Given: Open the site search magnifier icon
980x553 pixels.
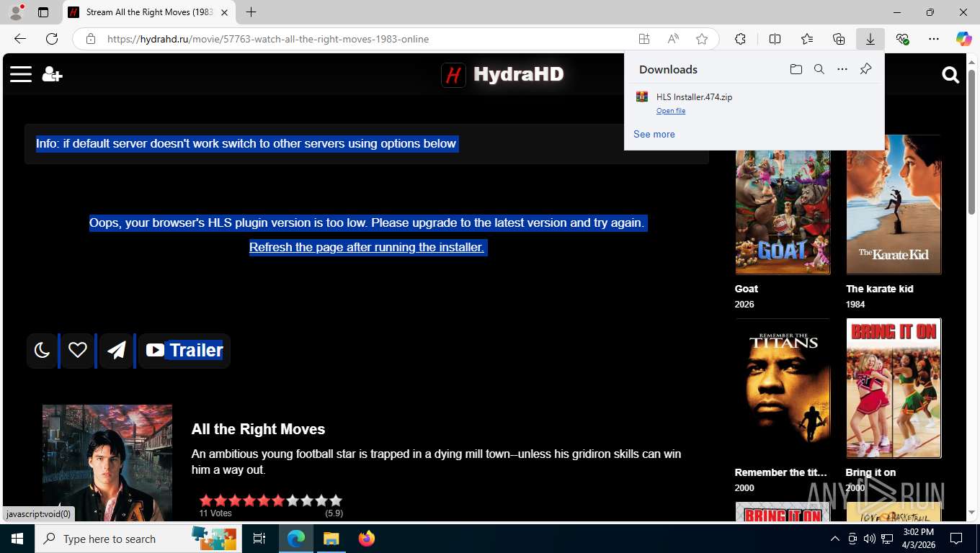Looking at the screenshot, I should tap(950, 75).
